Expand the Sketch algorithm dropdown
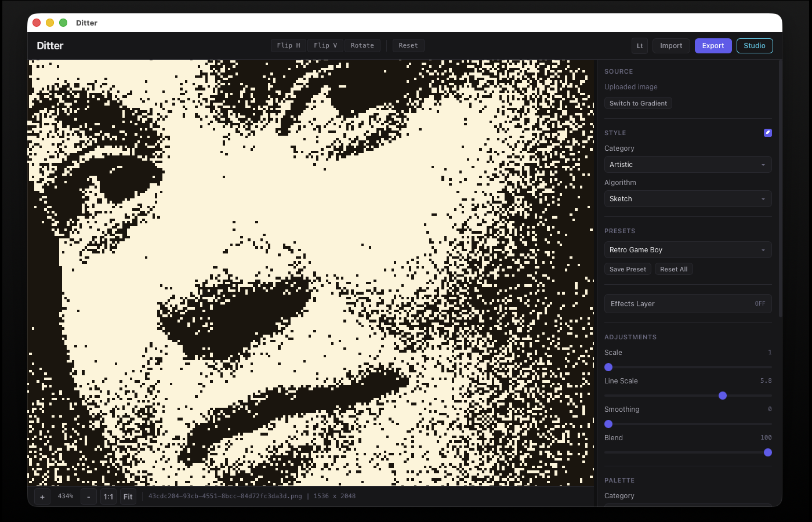812x522 pixels. coord(688,199)
